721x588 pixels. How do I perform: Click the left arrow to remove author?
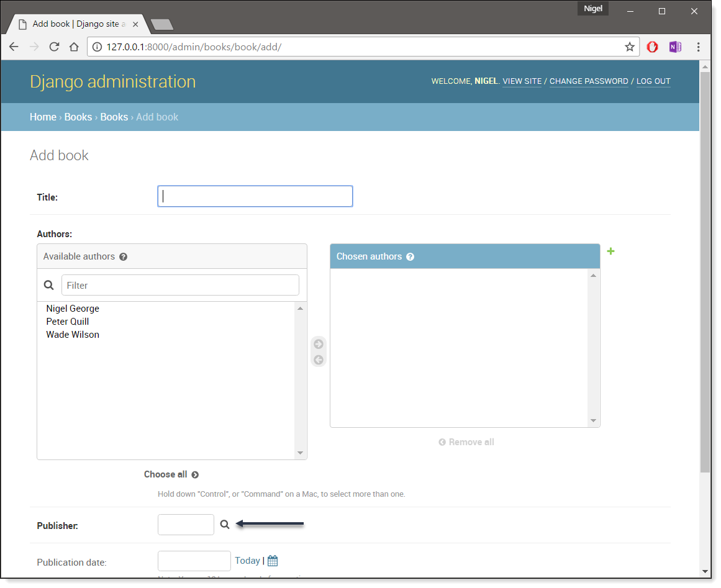click(x=319, y=360)
